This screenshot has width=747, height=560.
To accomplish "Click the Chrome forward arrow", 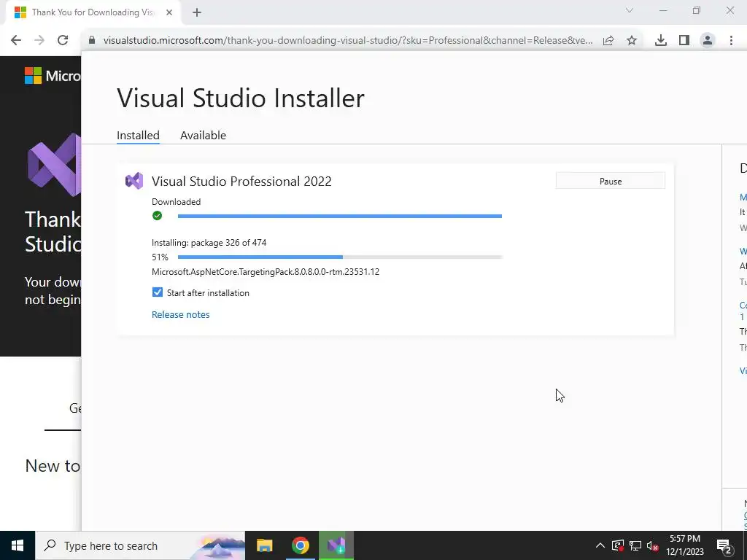I will point(39,41).
